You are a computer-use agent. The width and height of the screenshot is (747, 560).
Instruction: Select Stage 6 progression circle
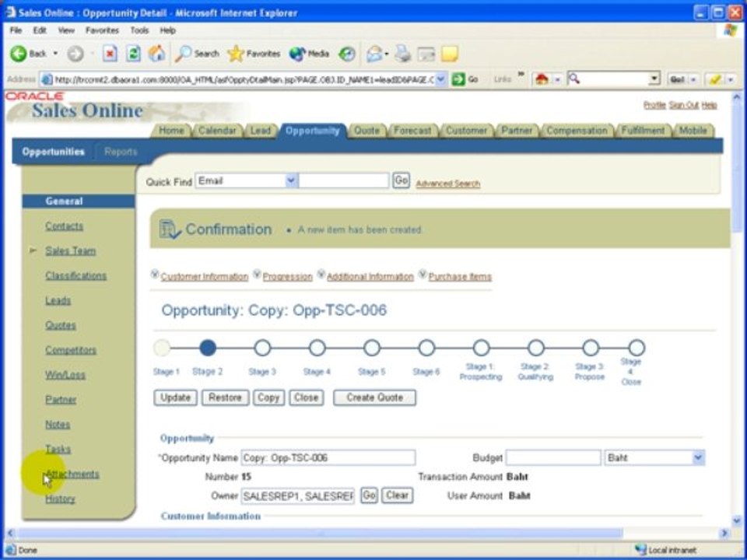[426, 348]
